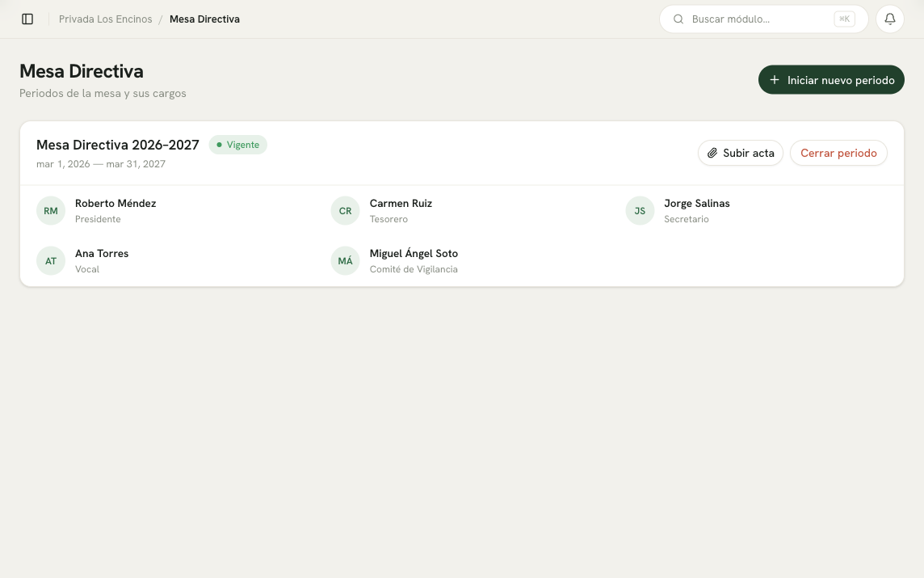
Task: Select the name Carmen Ruiz
Action: [401, 203]
